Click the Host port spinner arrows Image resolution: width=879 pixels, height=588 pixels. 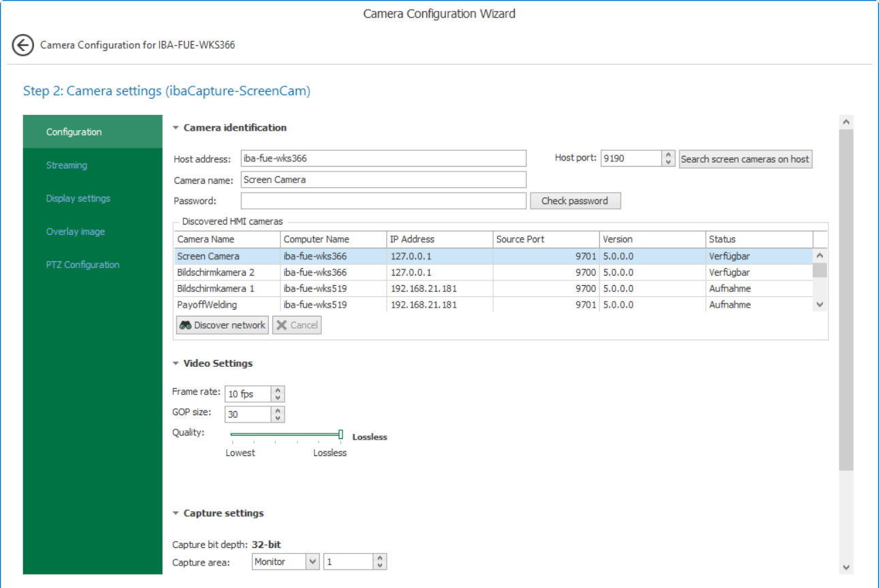[668, 159]
